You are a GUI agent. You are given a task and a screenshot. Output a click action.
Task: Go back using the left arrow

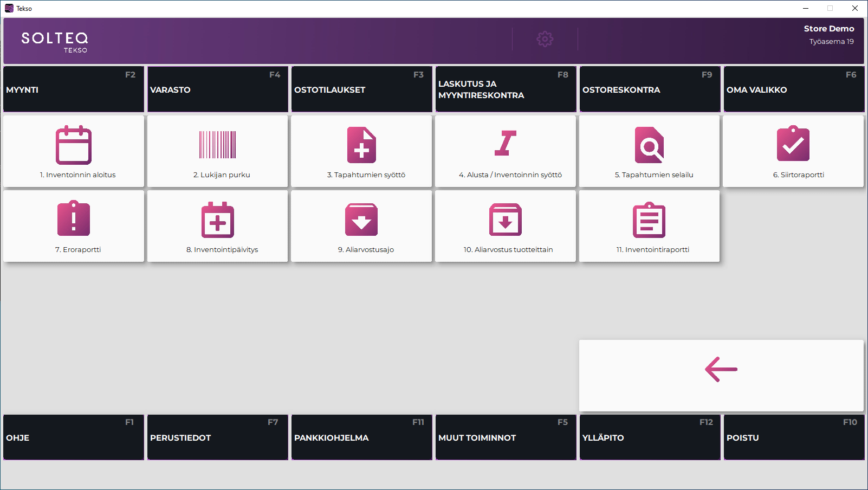pyautogui.click(x=721, y=370)
